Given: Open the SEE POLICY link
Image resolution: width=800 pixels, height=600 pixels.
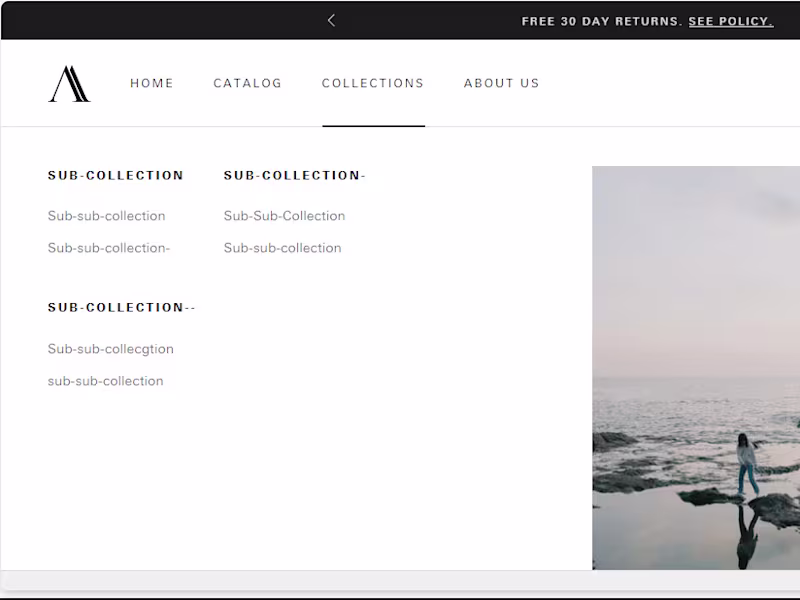Looking at the screenshot, I should pos(730,21).
